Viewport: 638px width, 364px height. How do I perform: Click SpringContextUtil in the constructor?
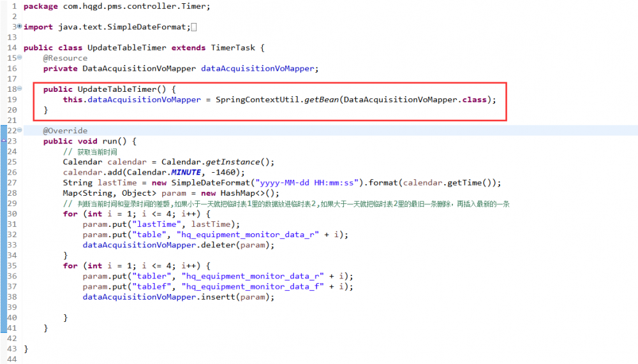point(258,99)
